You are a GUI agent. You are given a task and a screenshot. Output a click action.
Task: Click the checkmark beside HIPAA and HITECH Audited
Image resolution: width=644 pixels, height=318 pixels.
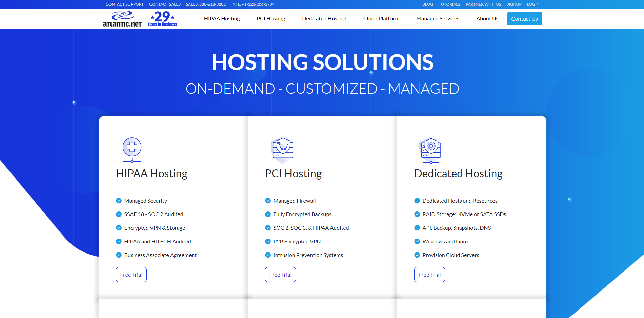click(119, 241)
